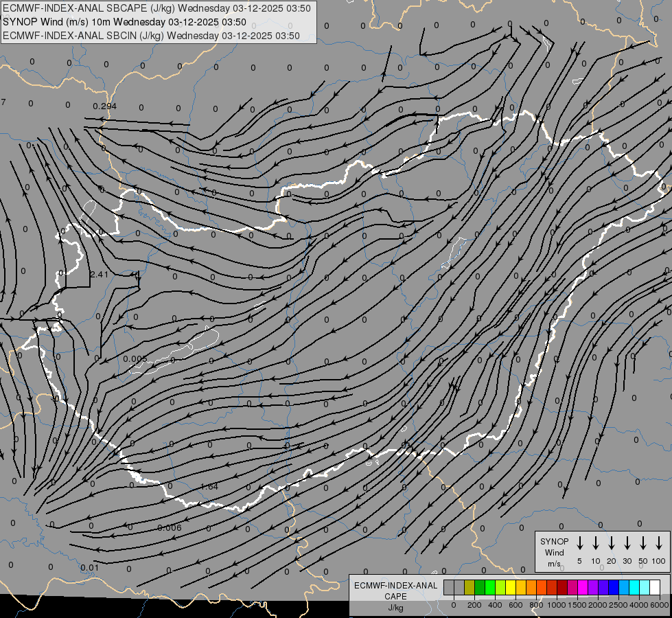
Task: Click the 200 label on CAPE scale
Action: tap(474, 605)
